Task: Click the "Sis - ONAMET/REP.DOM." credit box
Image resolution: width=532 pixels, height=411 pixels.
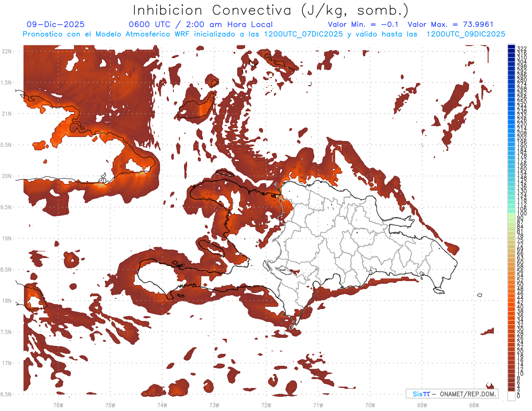Action: pos(452,394)
